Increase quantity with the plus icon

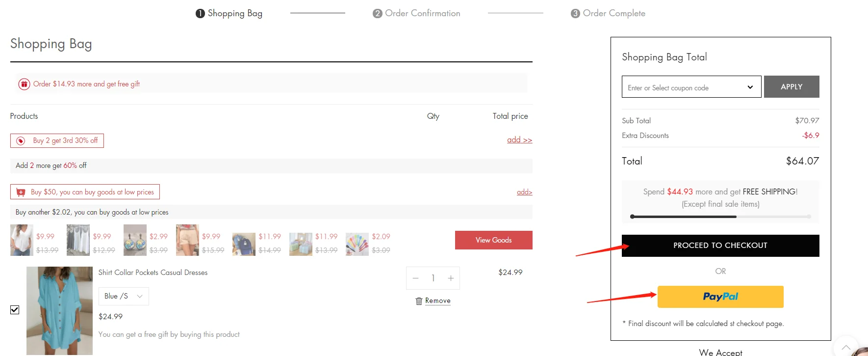click(451, 278)
